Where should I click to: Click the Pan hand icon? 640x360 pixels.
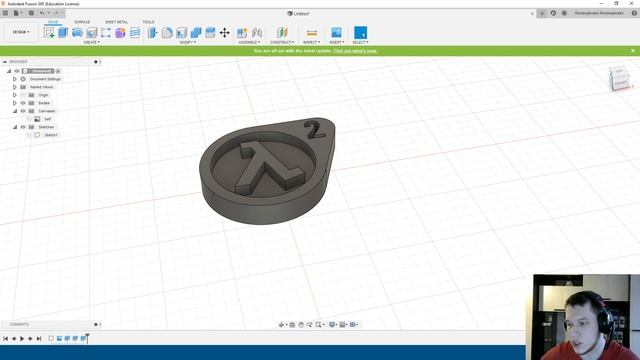coord(301,325)
